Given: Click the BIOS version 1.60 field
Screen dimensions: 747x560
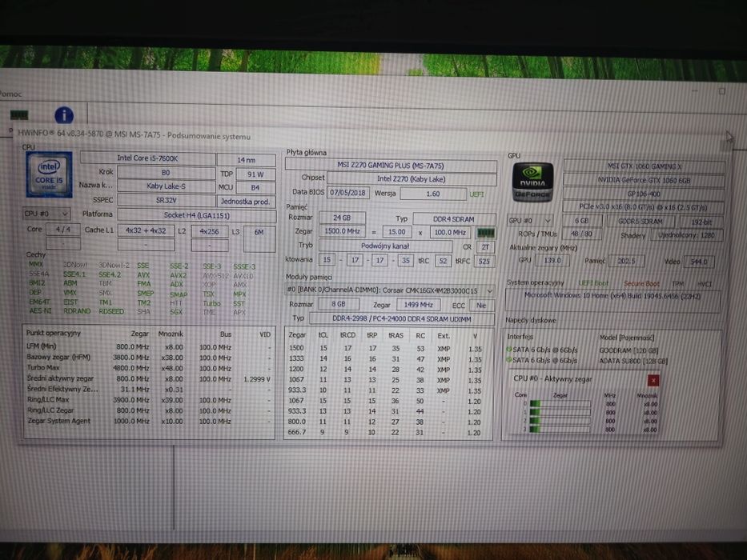Looking at the screenshot, I should point(432,194).
